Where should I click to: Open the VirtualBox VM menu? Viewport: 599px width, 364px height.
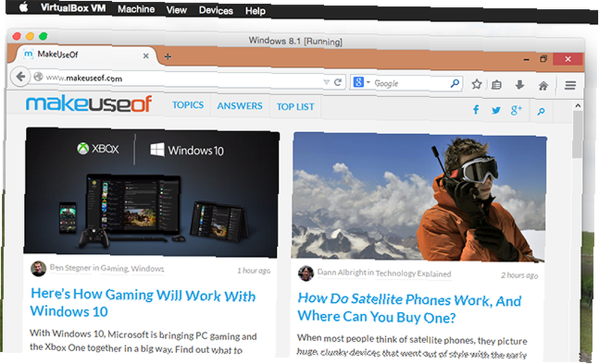point(73,8)
